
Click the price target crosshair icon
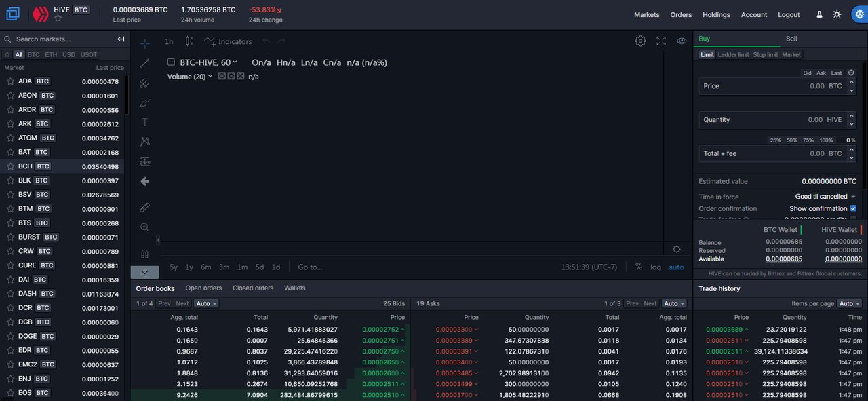pyautogui.click(x=851, y=73)
